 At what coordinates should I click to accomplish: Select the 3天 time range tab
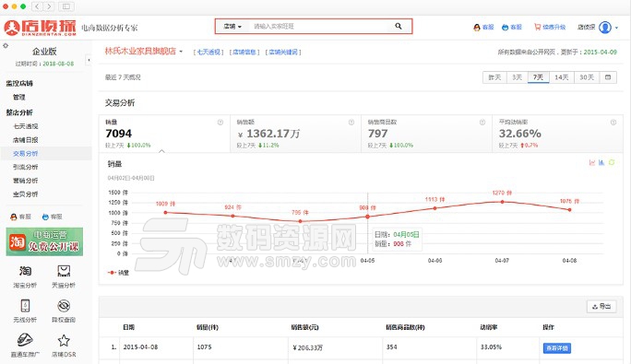(517, 77)
